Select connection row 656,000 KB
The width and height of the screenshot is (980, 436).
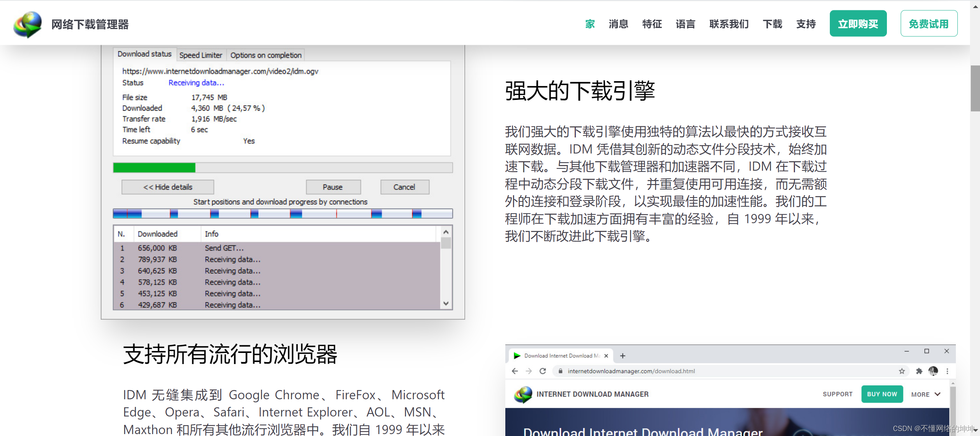277,248
